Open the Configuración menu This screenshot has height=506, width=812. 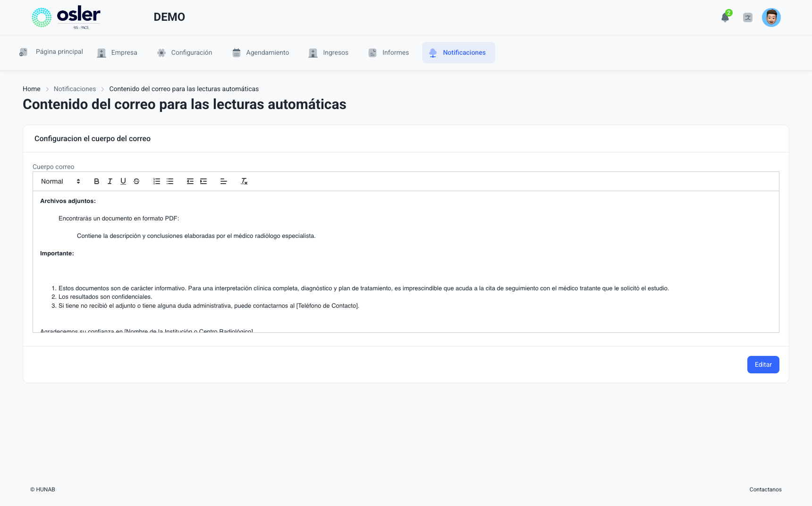185,52
